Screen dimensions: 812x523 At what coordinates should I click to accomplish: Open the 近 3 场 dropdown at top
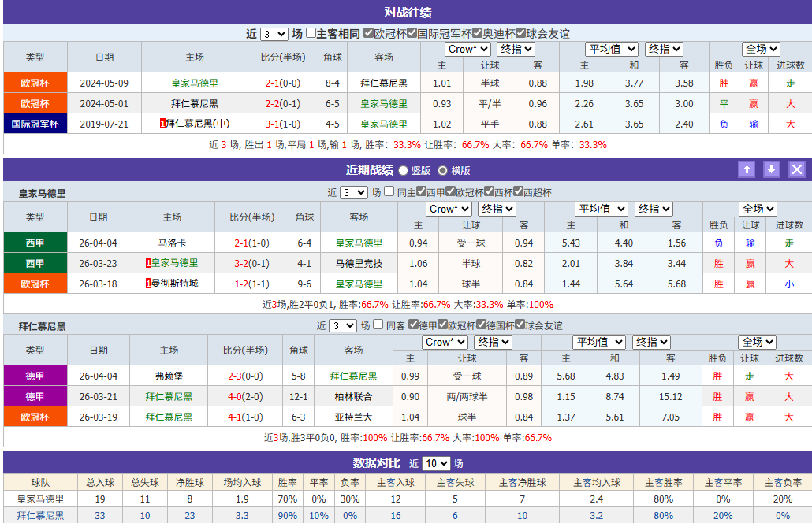tap(274, 33)
